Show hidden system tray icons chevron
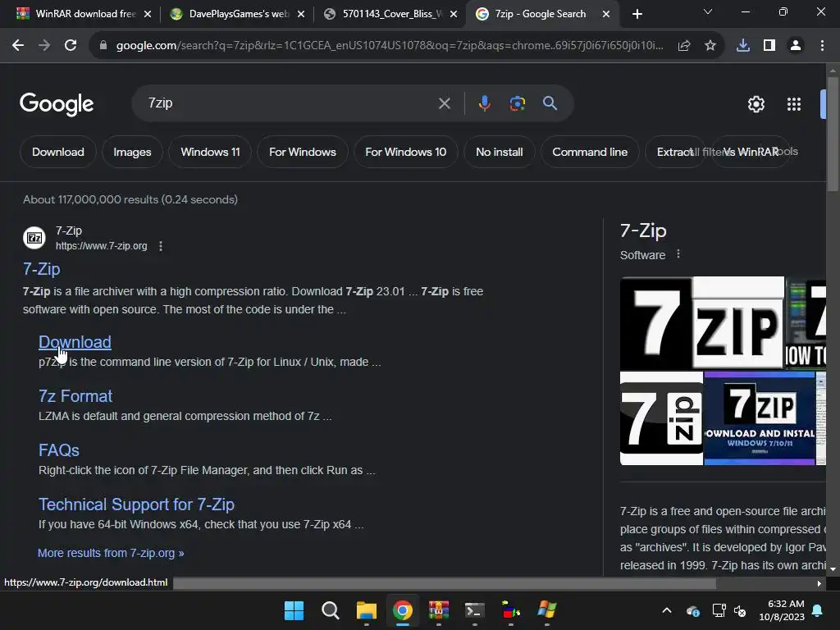This screenshot has height=630, width=840. (667, 610)
